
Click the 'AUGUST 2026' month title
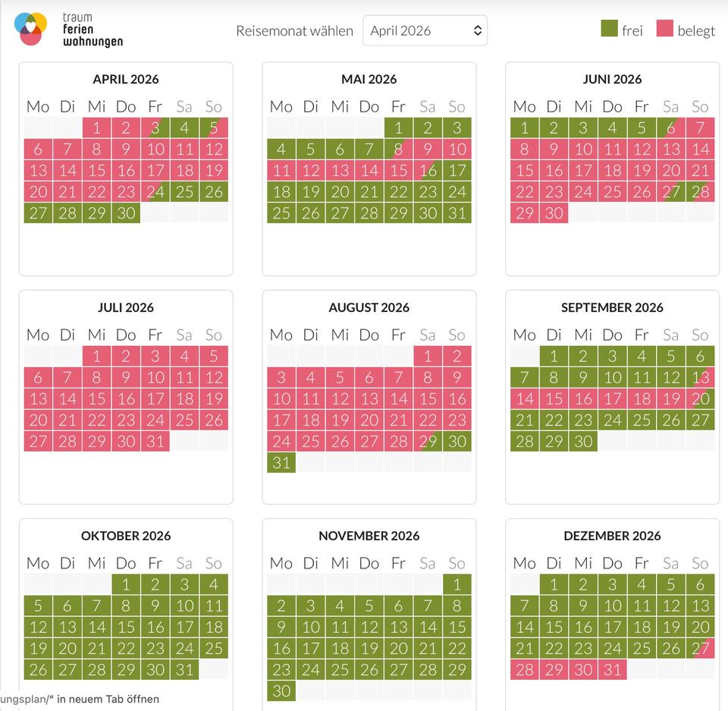click(x=369, y=307)
